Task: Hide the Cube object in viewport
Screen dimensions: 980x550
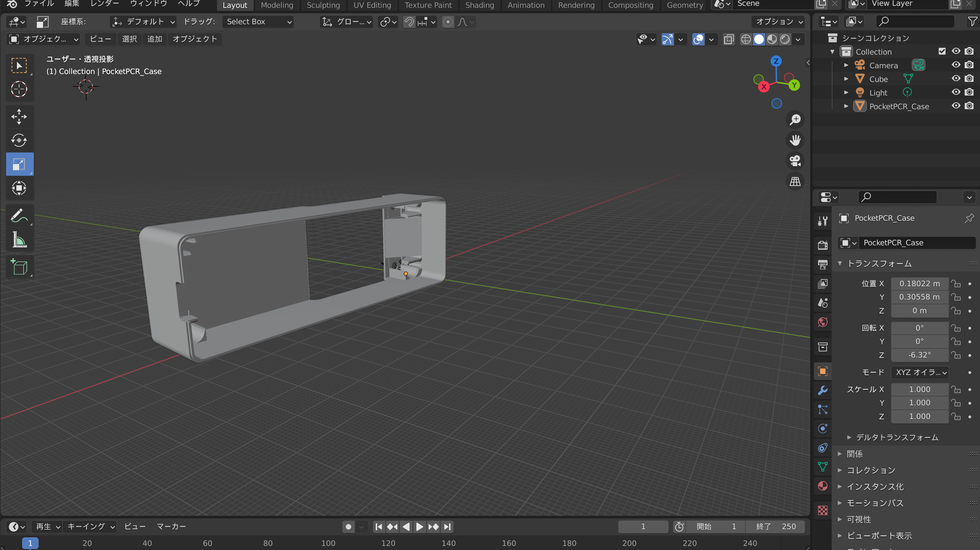Action: coord(956,78)
